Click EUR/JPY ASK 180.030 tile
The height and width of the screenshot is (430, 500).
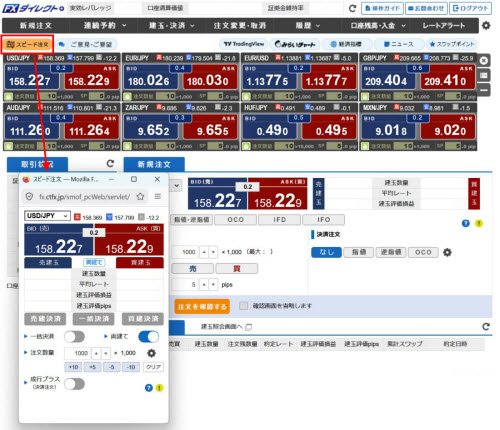point(210,77)
